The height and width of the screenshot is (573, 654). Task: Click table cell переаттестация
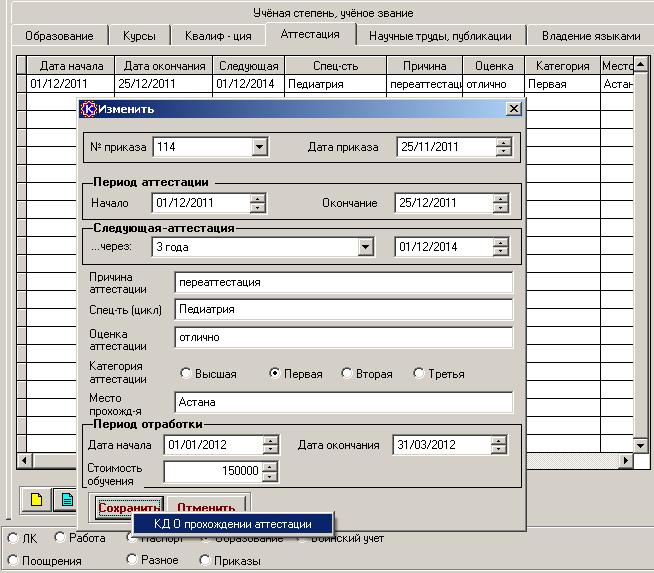[425, 84]
